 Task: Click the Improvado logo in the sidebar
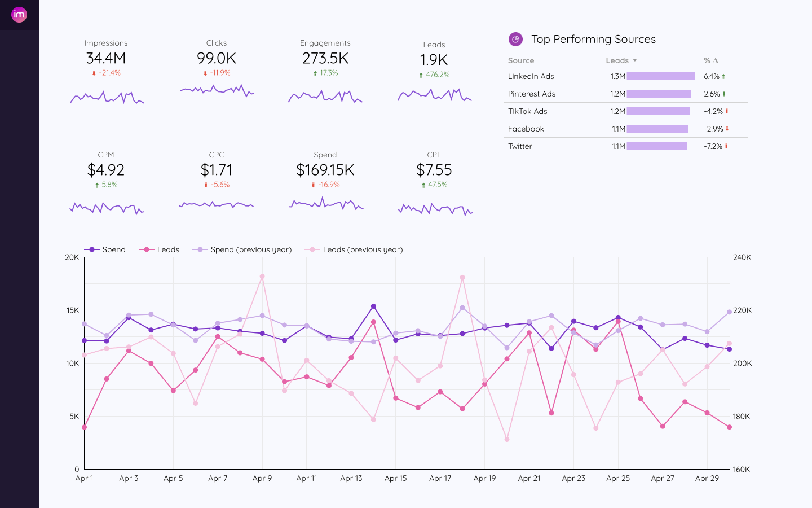point(19,14)
